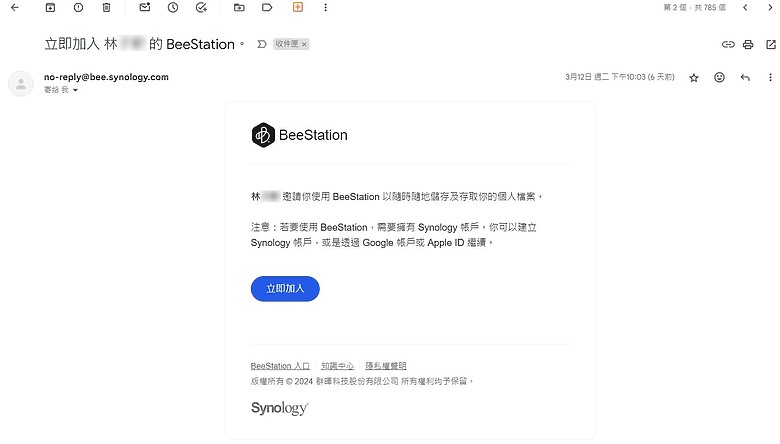Print this email conversation

[x=748, y=44]
